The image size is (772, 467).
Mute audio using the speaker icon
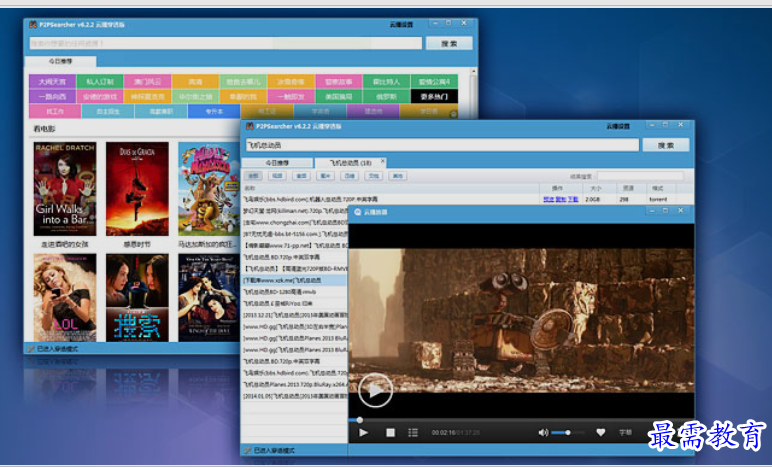543,432
